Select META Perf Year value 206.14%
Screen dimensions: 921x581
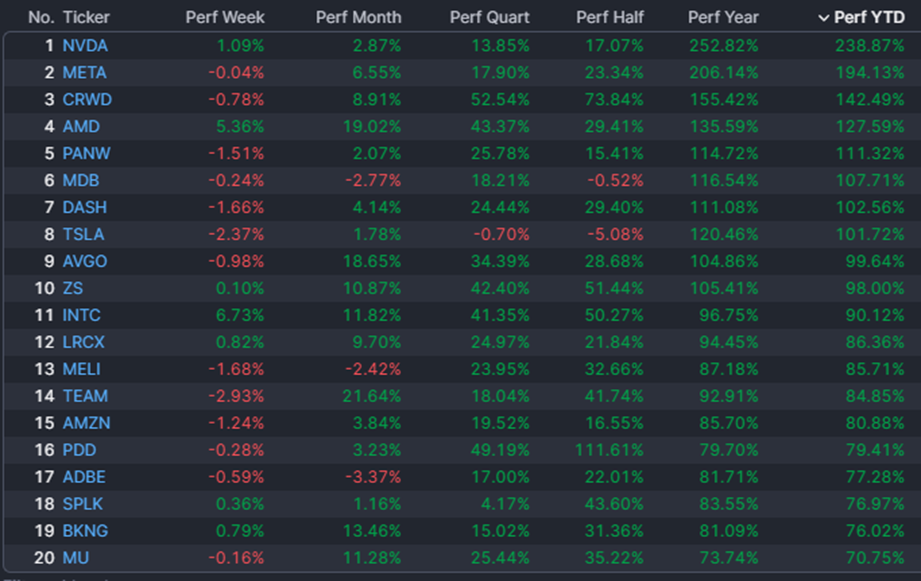click(x=724, y=73)
